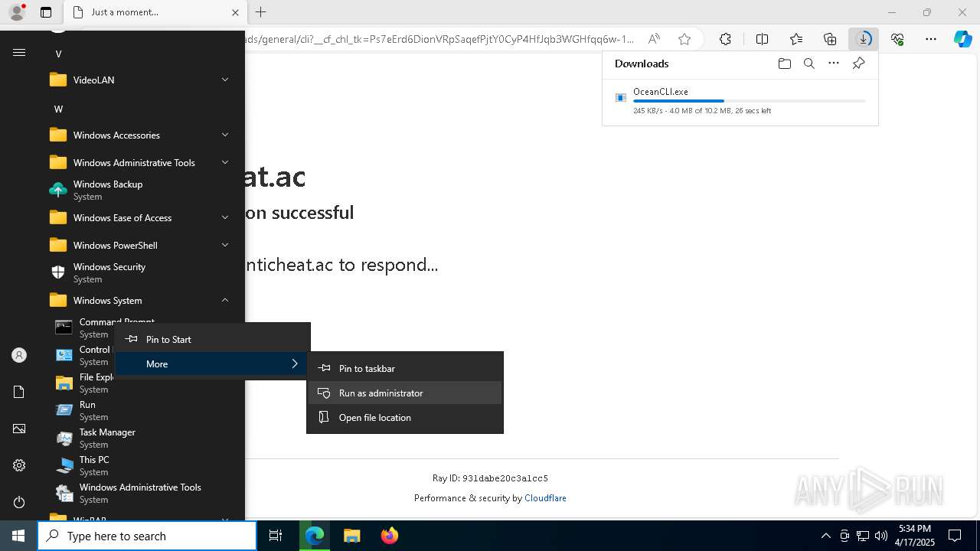Viewport: 980px width, 551px height.
Task: Jump to letter V section header
Action: [x=58, y=54]
